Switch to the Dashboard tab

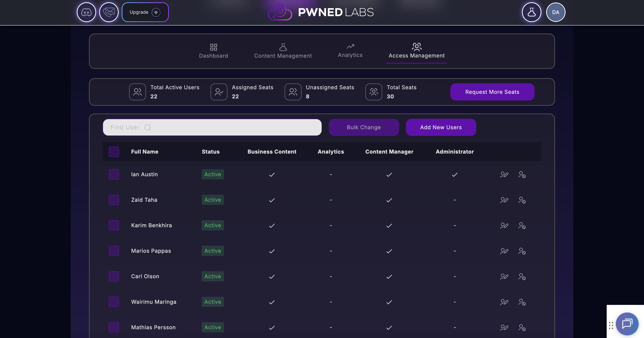click(213, 51)
